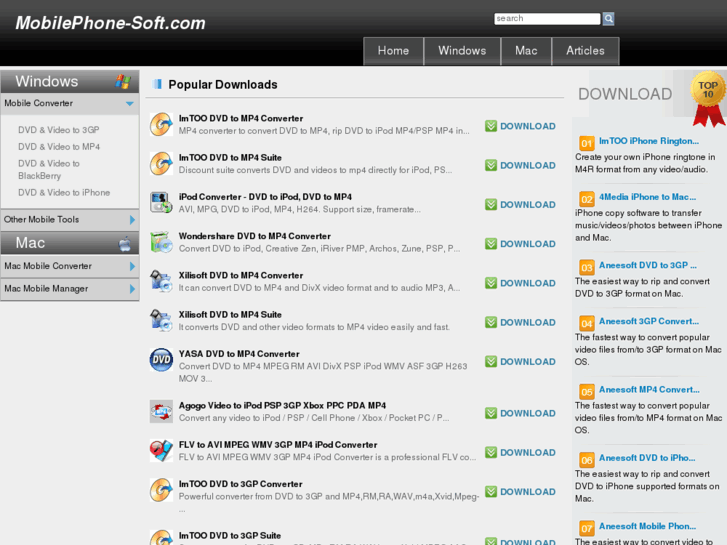This screenshot has width=727, height=545.
Task: Open the Home navigation tab
Action: coord(393,51)
